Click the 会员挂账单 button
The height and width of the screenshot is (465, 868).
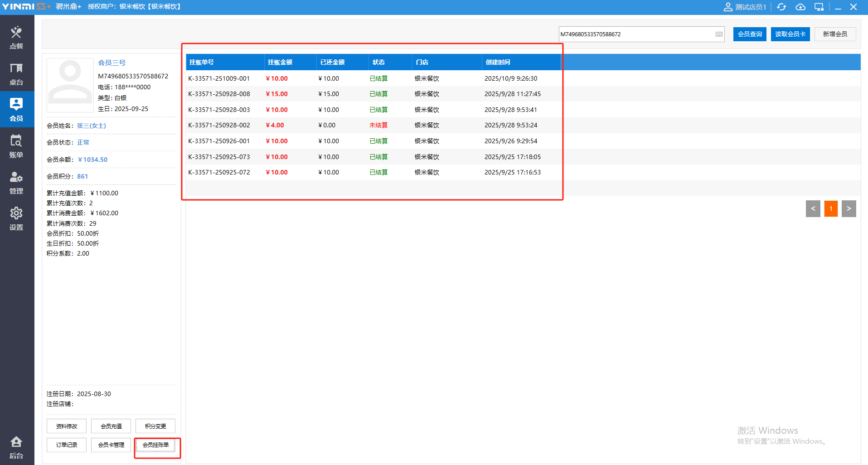[155, 445]
